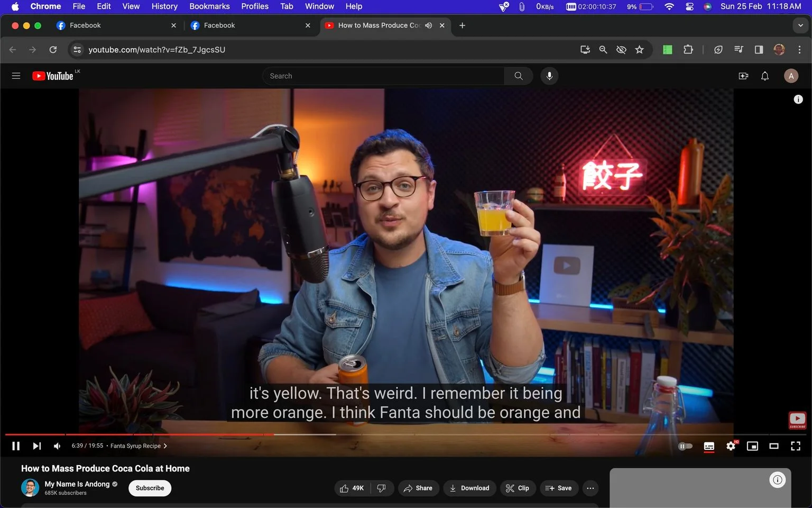
Task: Open the My Name Is Andong channel link
Action: [77, 484]
